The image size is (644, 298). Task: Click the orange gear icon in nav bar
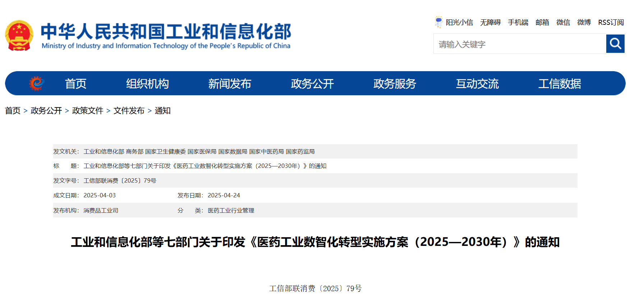click(36, 83)
